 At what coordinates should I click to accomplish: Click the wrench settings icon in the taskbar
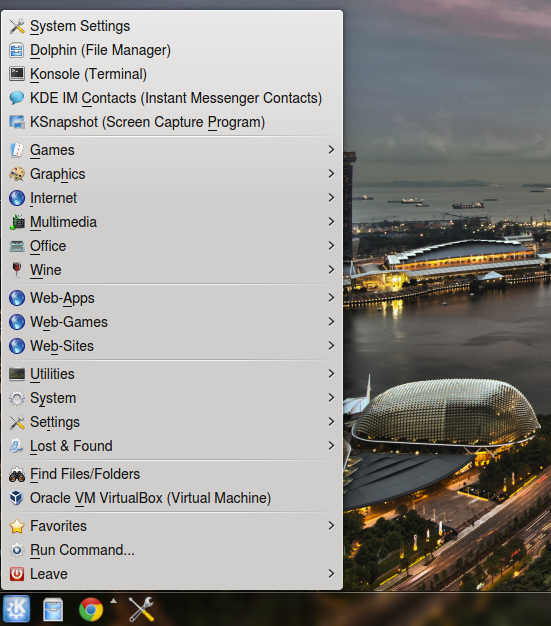click(x=141, y=609)
